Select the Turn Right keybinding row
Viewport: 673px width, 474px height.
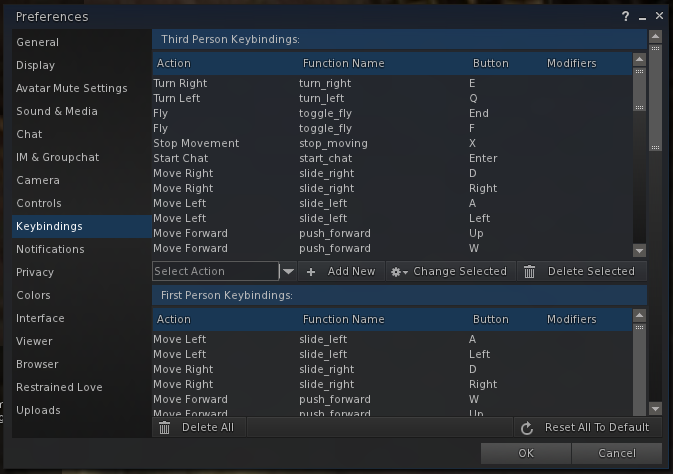point(180,83)
